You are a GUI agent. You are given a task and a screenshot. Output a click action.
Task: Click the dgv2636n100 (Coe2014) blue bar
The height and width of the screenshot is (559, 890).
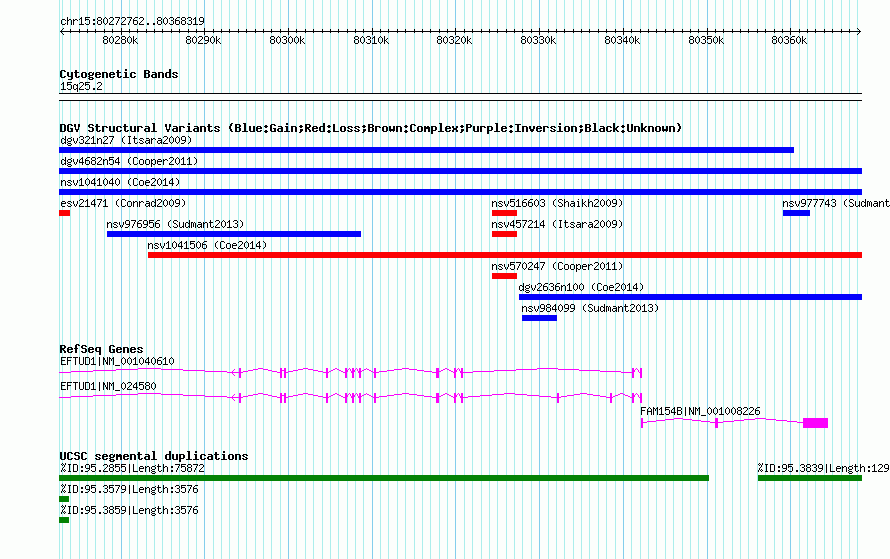pos(691,297)
